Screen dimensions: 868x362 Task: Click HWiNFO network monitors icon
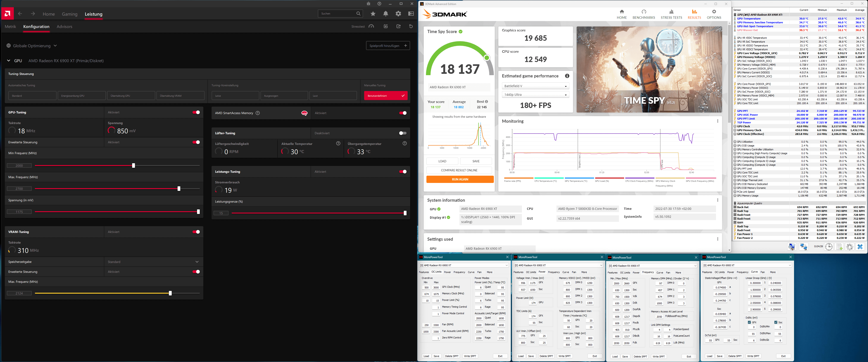pos(804,247)
